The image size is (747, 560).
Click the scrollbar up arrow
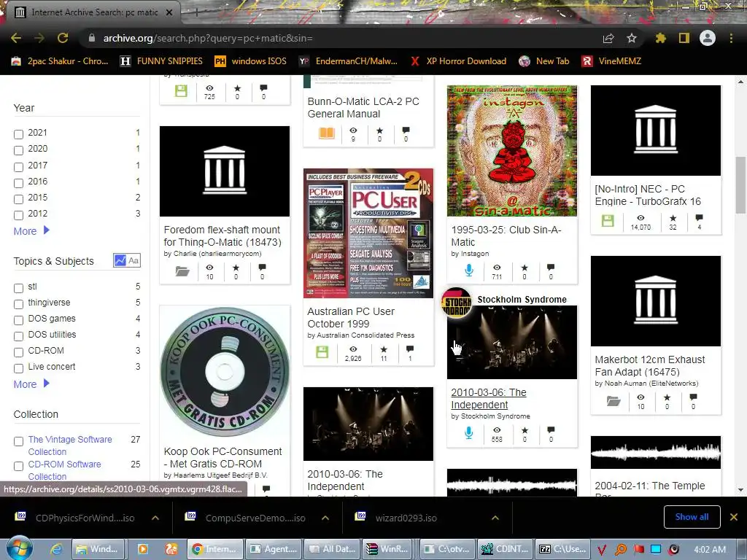(740, 82)
